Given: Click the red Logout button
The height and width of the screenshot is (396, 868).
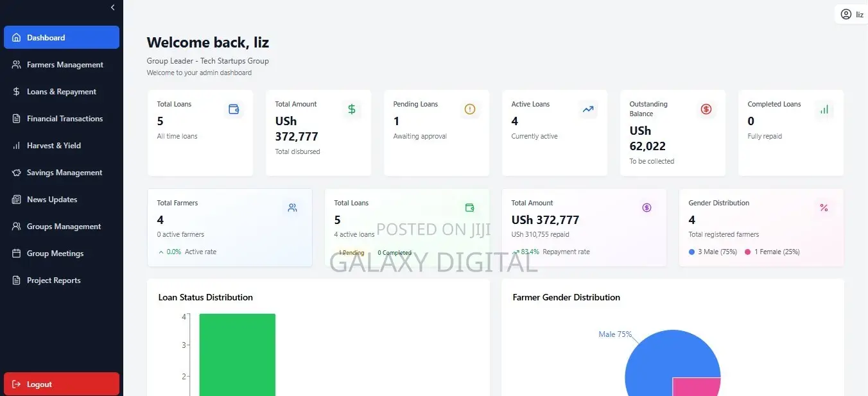Looking at the screenshot, I should pos(62,384).
